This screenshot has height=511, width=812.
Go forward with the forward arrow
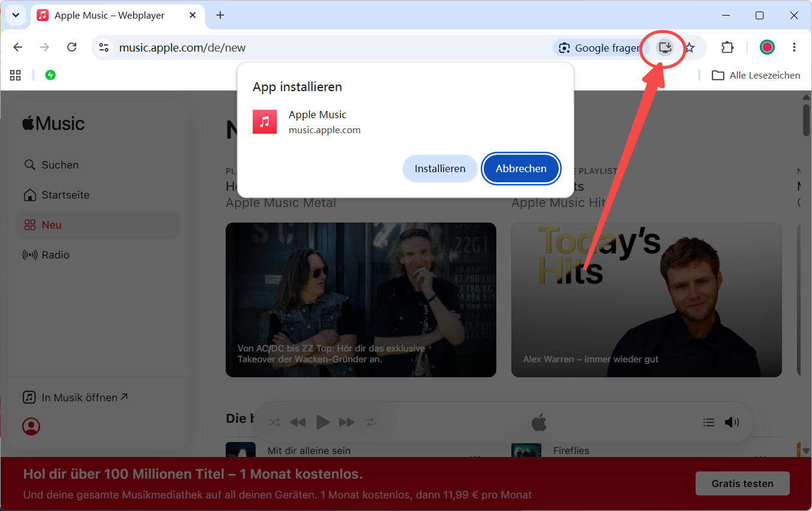(x=44, y=47)
